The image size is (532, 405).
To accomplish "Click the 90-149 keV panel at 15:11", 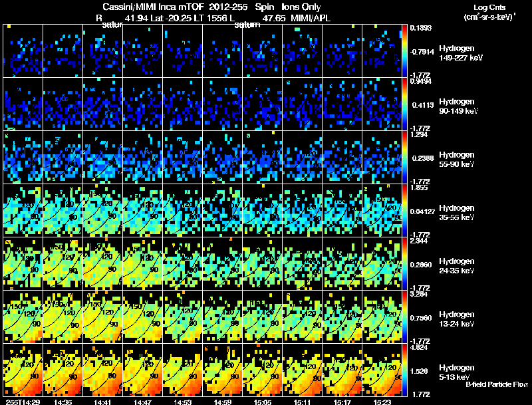I will point(303,104).
